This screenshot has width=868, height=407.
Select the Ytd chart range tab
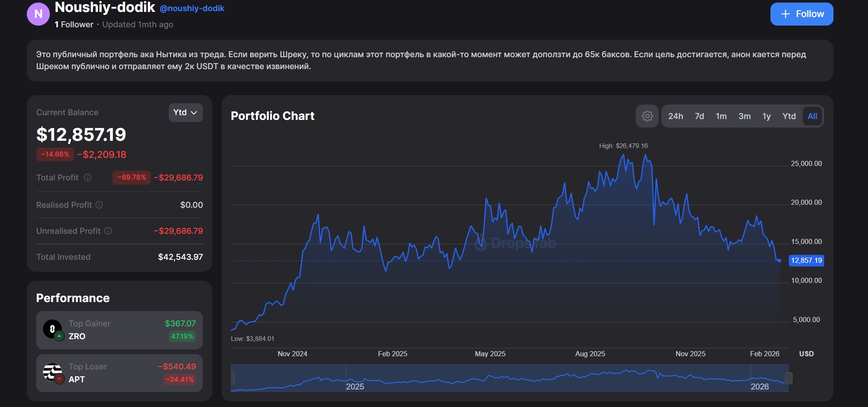[x=789, y=116]
